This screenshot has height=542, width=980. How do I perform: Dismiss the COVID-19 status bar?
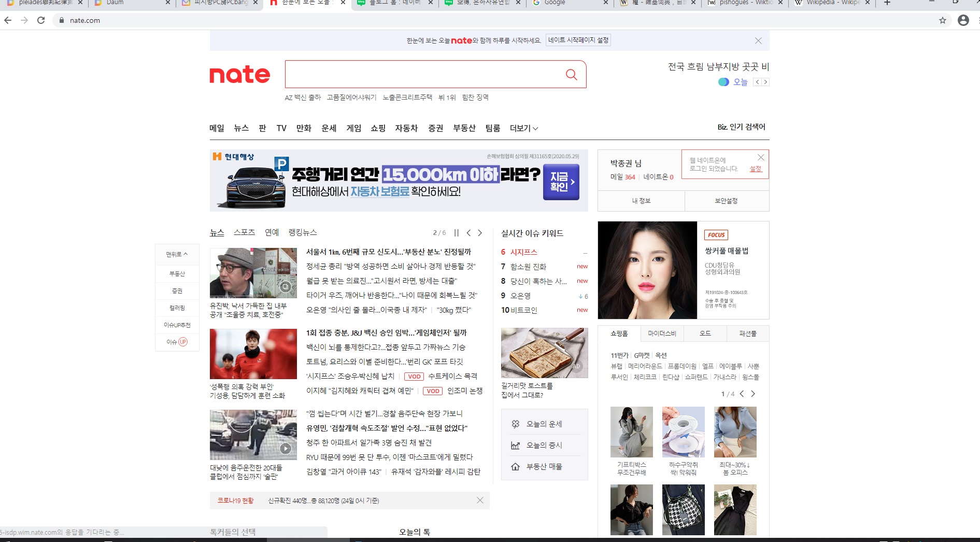[480, 500]
